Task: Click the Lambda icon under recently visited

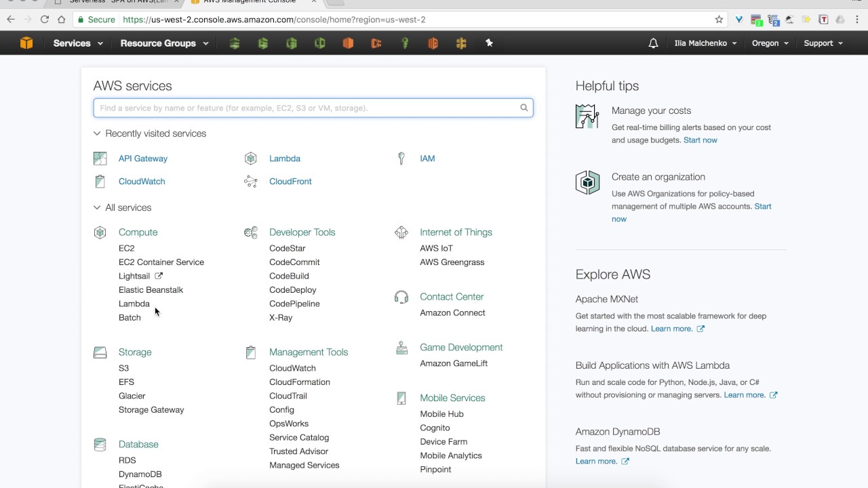Action: click(x=251, y=159)
